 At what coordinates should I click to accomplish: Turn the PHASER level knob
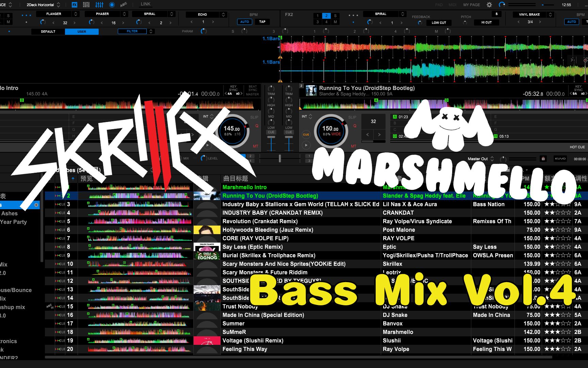pyautogui.click(x=91, y=22)
